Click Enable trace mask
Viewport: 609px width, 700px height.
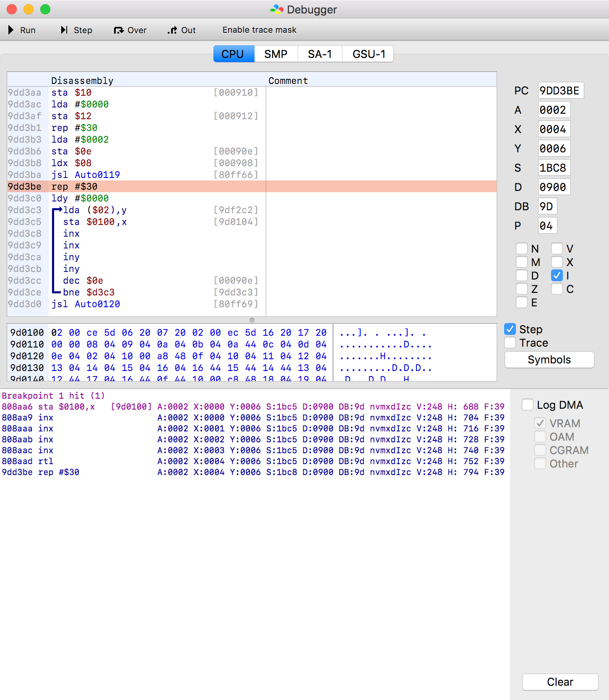[x=259, y=30]
